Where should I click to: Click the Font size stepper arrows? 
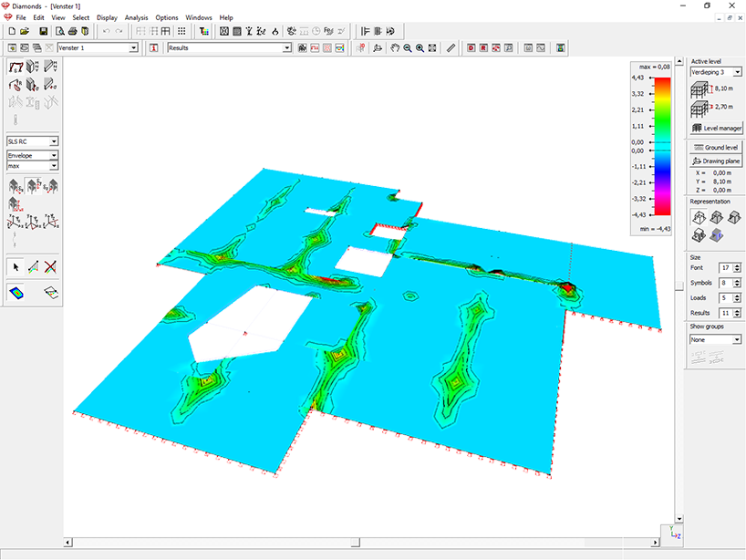click(x=738, y=268)
